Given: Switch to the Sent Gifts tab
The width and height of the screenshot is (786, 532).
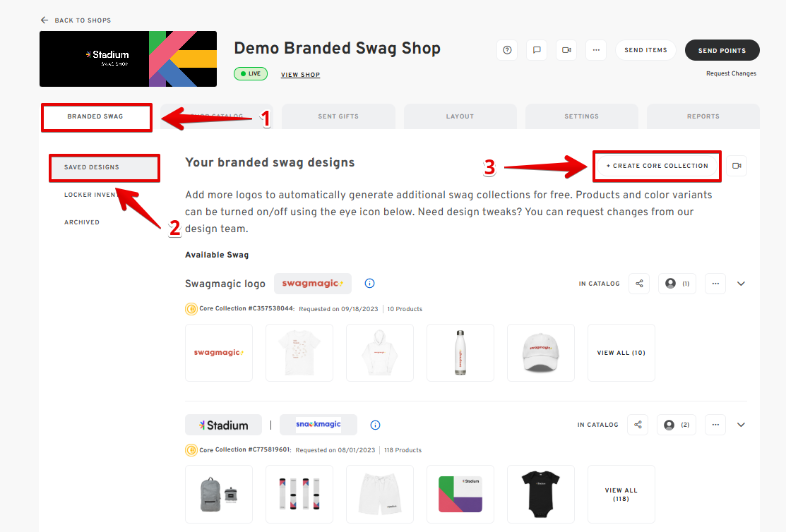Looking at the screenshot, I should 338,116.
